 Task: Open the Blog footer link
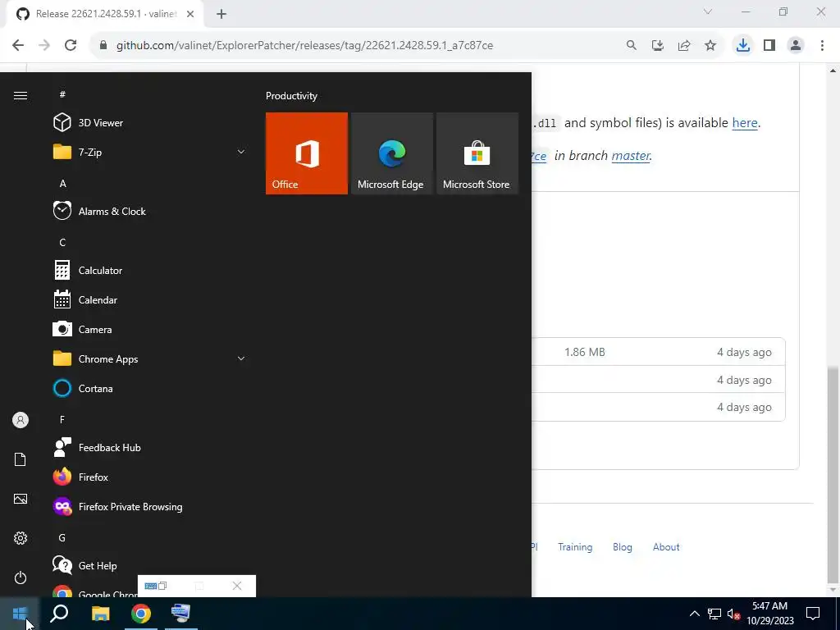(623, 547)
